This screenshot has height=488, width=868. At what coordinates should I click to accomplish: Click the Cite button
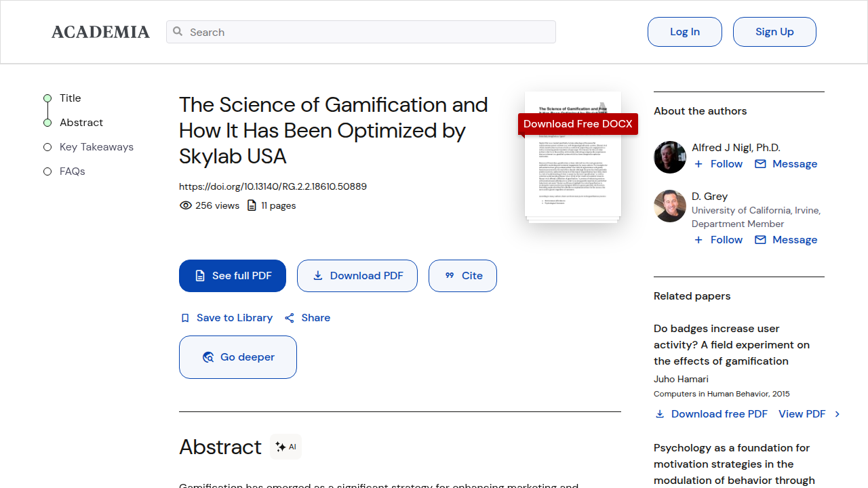462,276
